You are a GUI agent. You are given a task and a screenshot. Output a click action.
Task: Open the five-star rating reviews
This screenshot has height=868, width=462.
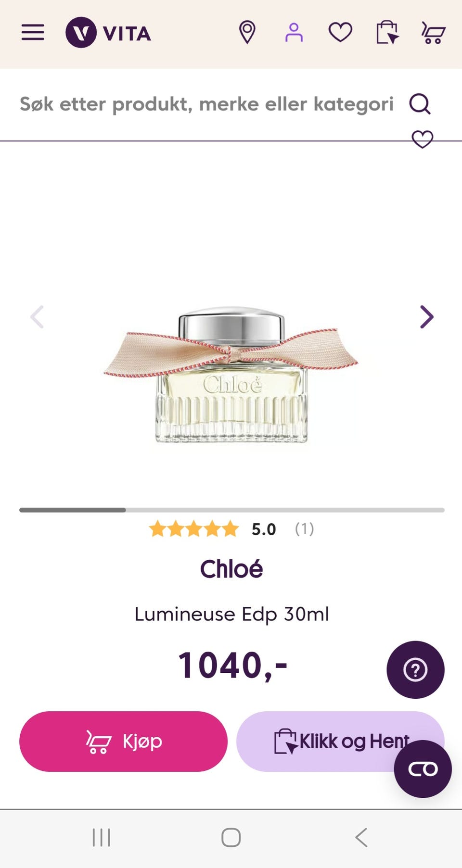231,529
